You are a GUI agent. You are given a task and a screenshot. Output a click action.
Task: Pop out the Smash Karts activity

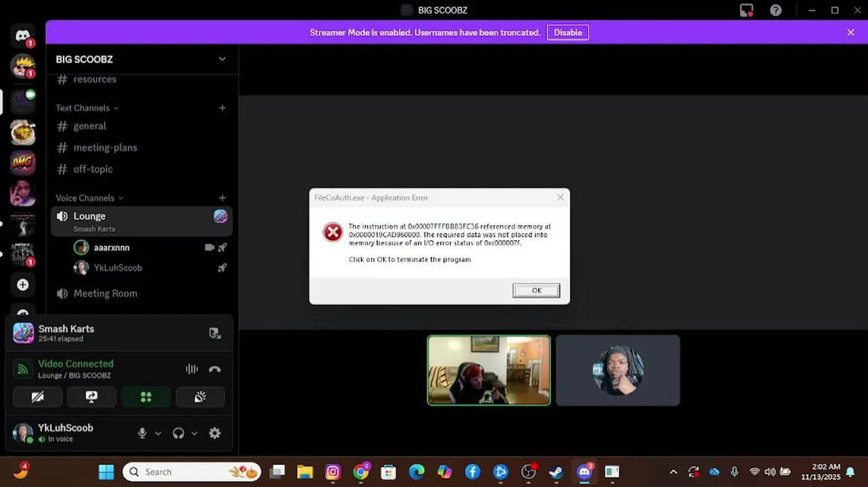click(215, 333)
